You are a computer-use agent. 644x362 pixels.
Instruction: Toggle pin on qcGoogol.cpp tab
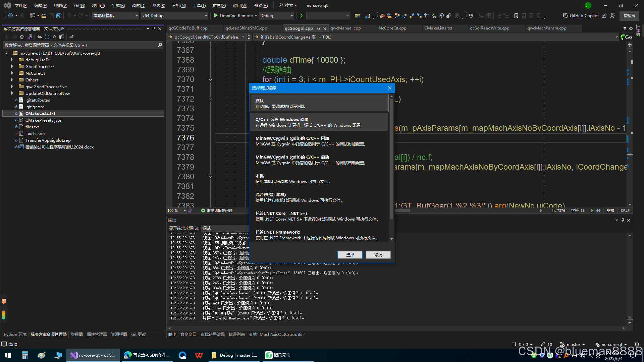pos(318,28)
